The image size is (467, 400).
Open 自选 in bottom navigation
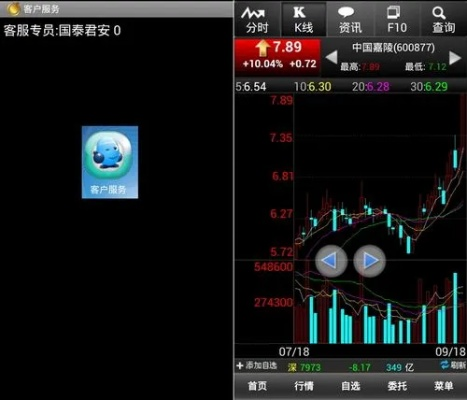tap(350, 386)
